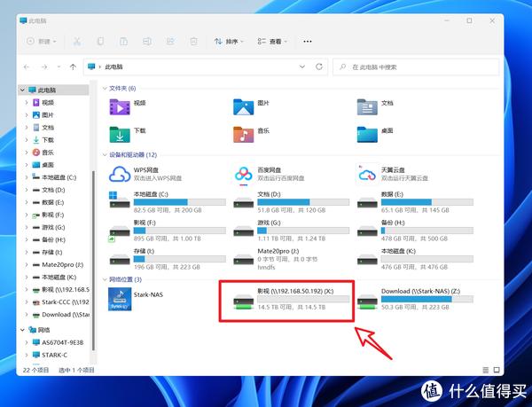Open the 排序 (Sort) dropdown menu
The height and width of the screenshot is (407, 532).
[x=229, y=42]
